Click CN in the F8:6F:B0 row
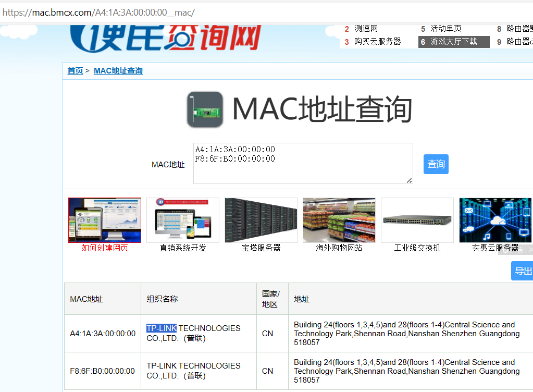The image size is (533, 392). 267,371
